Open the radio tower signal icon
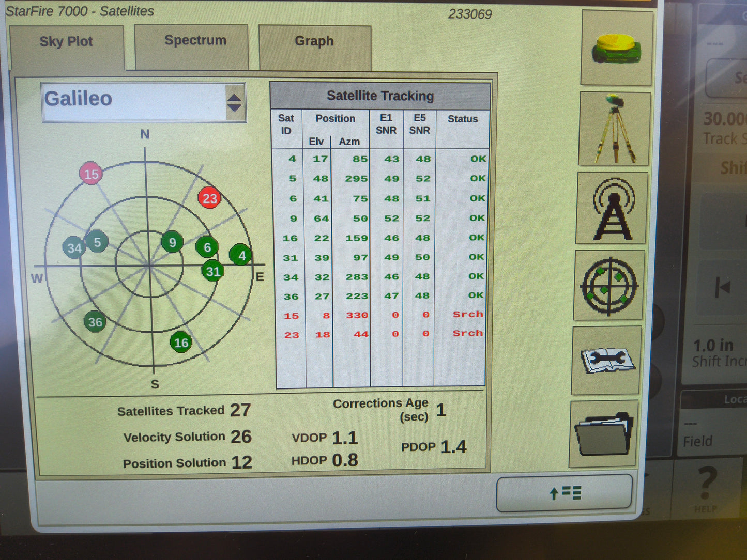The height and width of the screenshot is (560, 747). click(x=612, y=208)
